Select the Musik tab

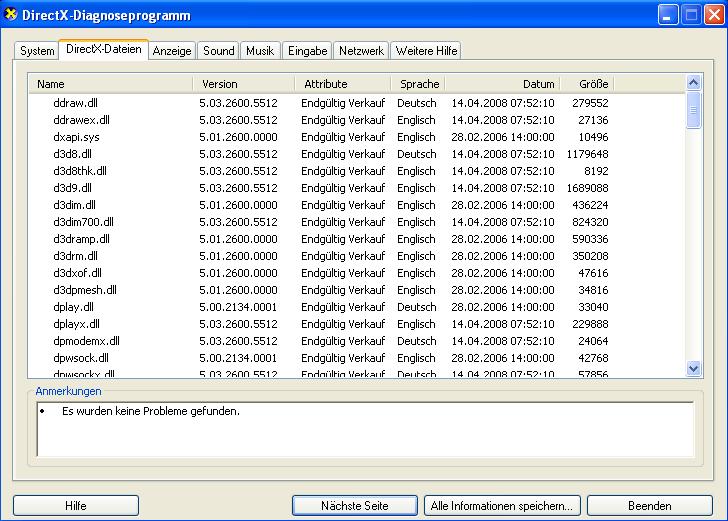pyautogui.click(x=260, y=51)
